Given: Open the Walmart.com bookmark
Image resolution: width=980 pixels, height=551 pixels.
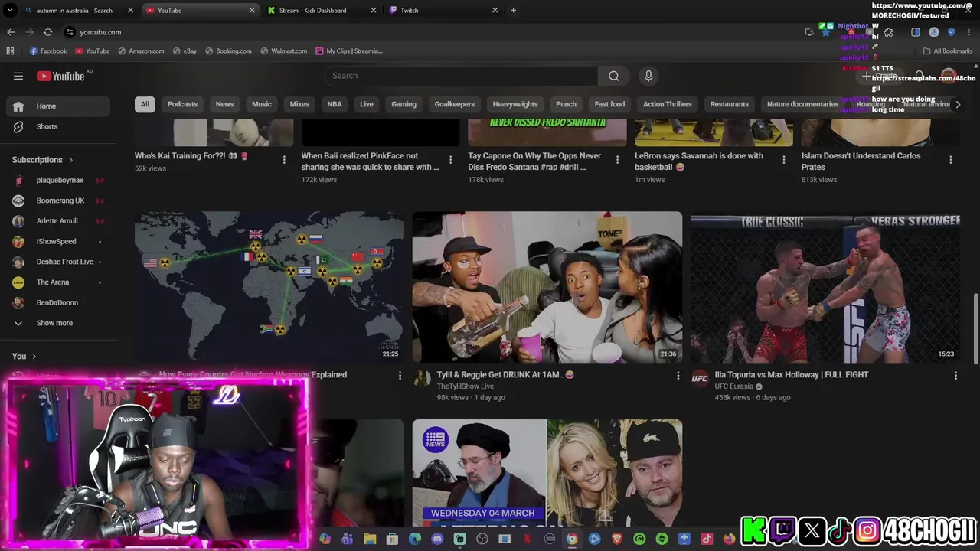Looking at the screenshot, I should click(283, 51).
